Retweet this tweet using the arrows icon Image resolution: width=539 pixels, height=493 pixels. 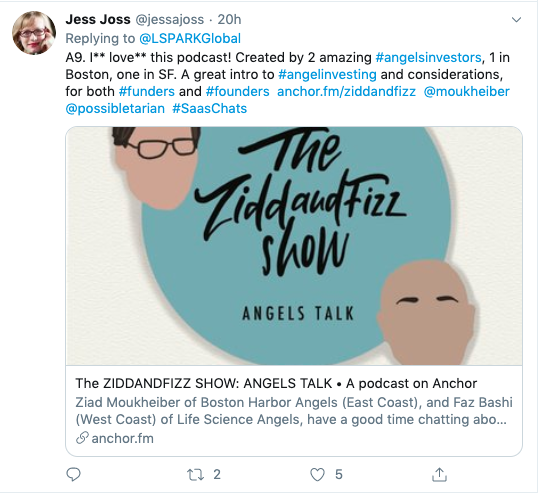[195, 475]
